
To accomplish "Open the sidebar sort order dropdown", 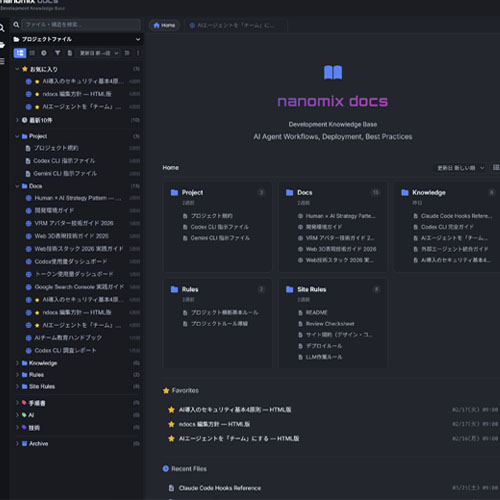I will point(98,53).
